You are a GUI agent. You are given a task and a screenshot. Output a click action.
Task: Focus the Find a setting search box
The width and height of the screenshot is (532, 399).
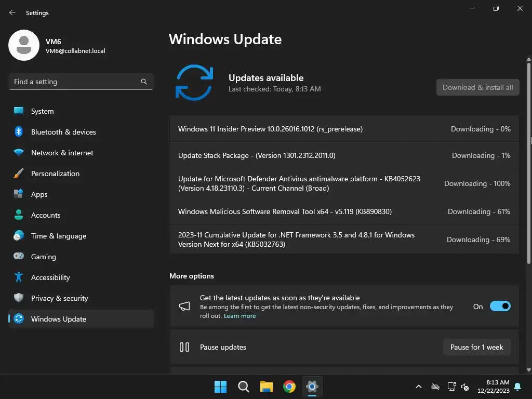81,82
